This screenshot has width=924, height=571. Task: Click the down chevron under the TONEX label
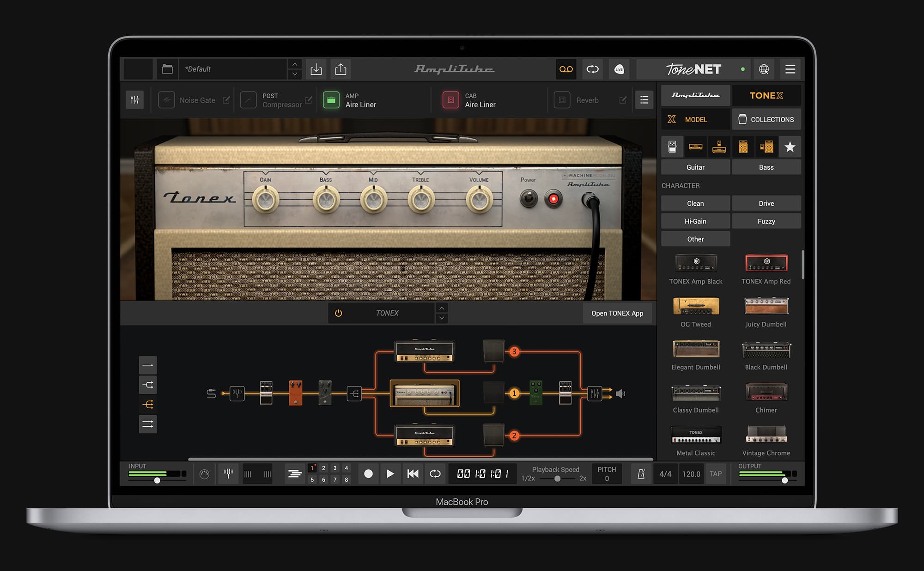442,318
